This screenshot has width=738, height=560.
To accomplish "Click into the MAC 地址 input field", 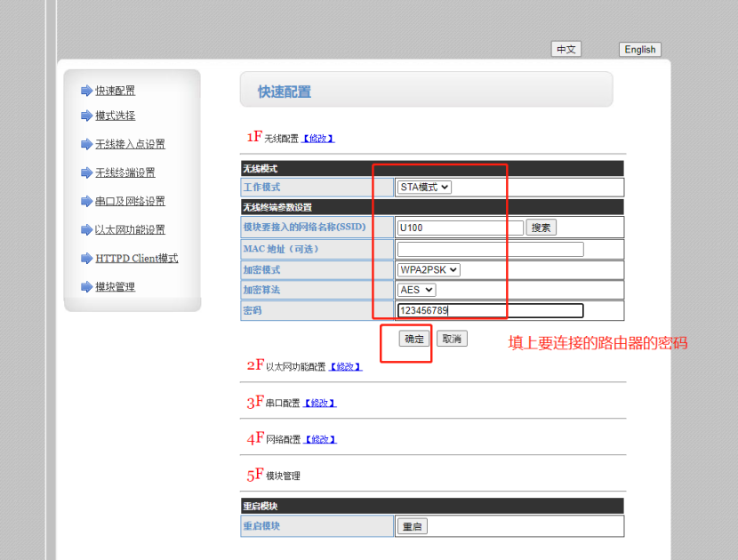I will coord(490,250).
